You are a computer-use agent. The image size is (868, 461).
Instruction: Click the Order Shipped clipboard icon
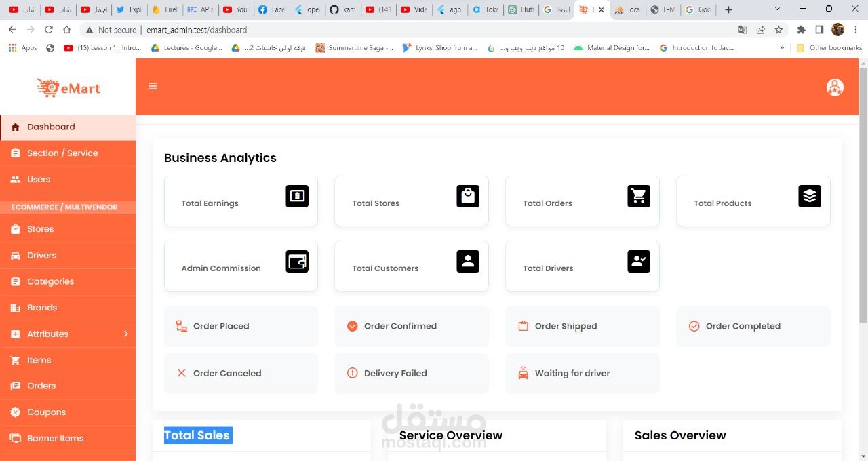pyautogui.click(x=524, y=326)
